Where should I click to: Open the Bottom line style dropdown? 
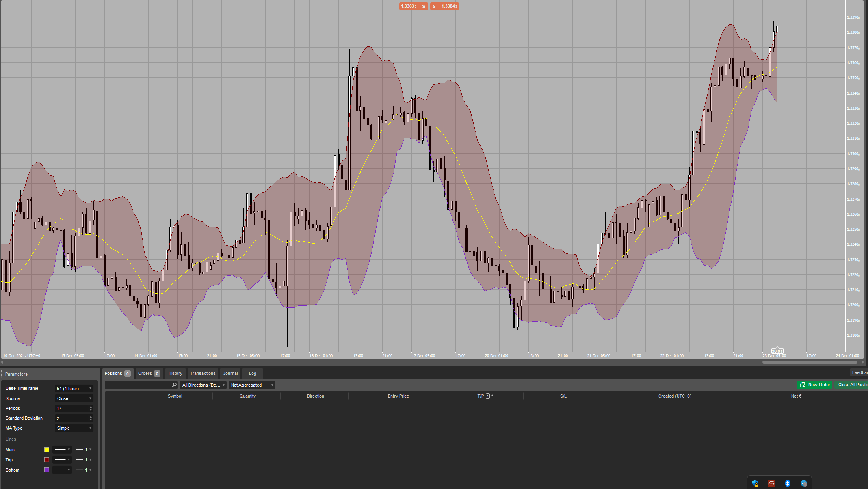[x=62, y=470]
